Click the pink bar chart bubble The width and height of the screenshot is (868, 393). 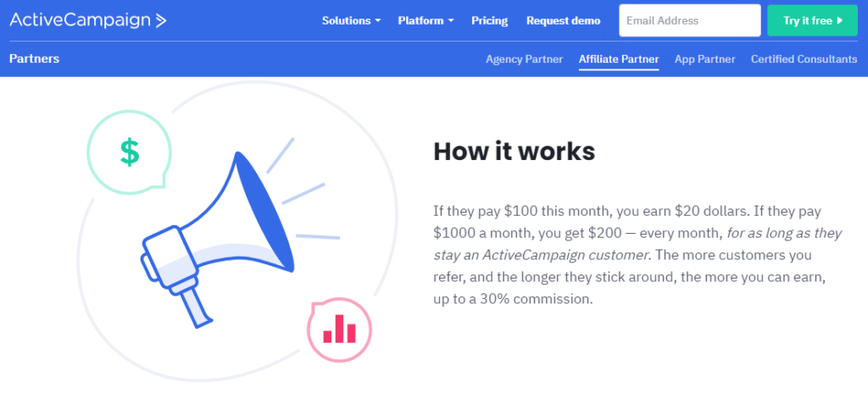340,329
